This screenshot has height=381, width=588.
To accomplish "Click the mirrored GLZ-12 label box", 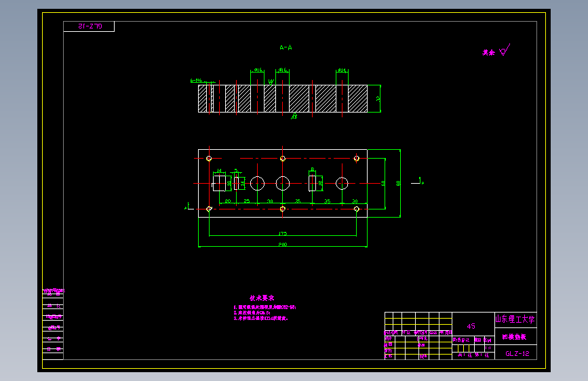I will [x=89, y=26].
